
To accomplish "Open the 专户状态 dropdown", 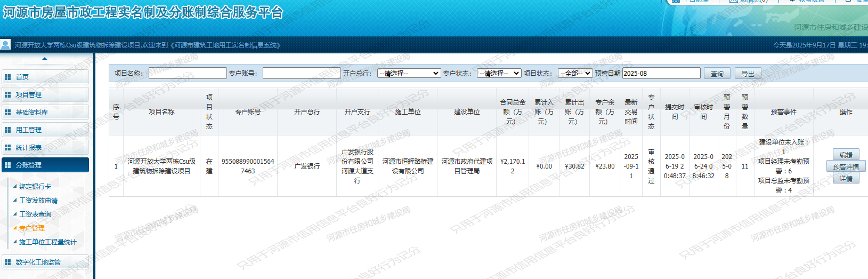I will click(x=499, y=73).
